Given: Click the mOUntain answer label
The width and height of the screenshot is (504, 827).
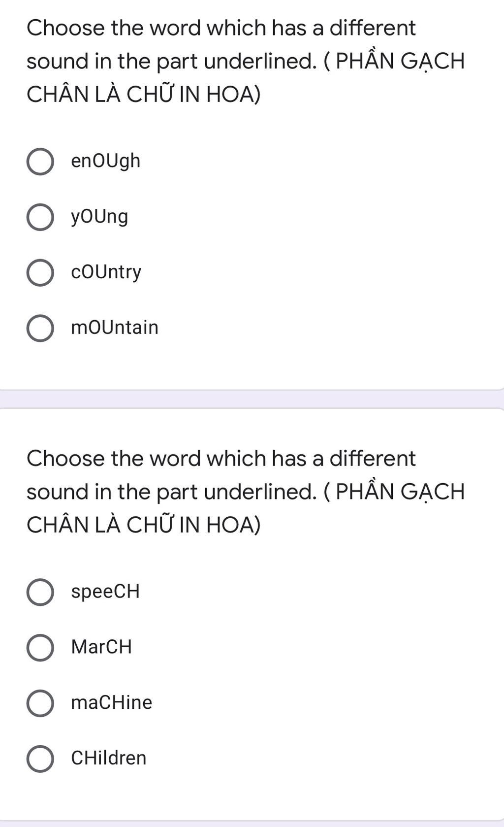Looking at the screenshot, I should click(x=115, y=328).
